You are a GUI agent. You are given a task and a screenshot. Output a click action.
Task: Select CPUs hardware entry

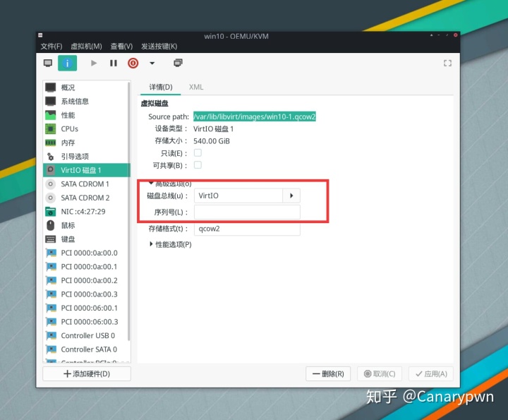click(87, 128)
